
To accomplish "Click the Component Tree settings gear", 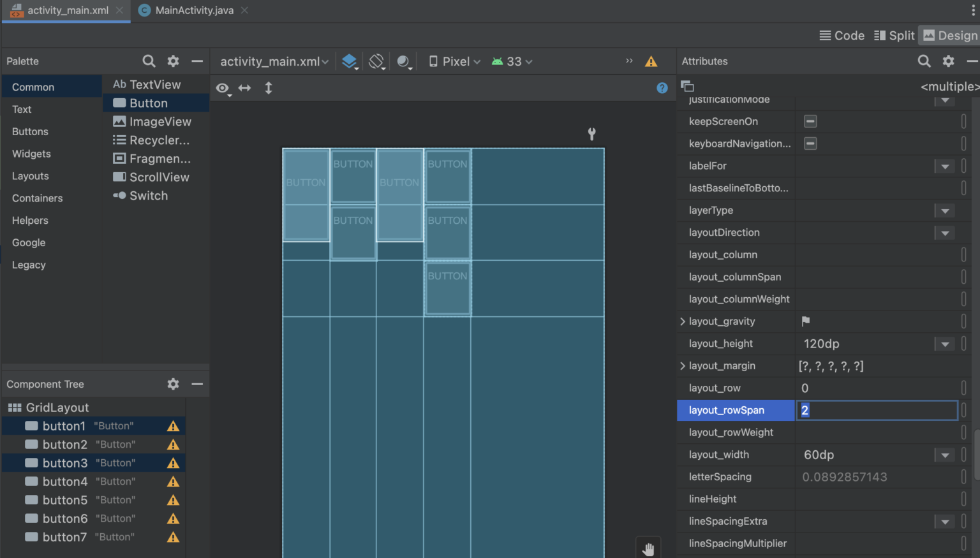I will [172, 384].
